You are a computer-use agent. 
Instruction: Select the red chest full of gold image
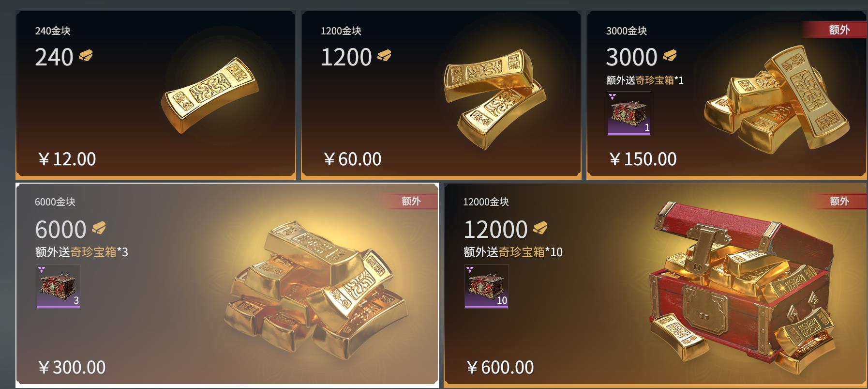743,287
